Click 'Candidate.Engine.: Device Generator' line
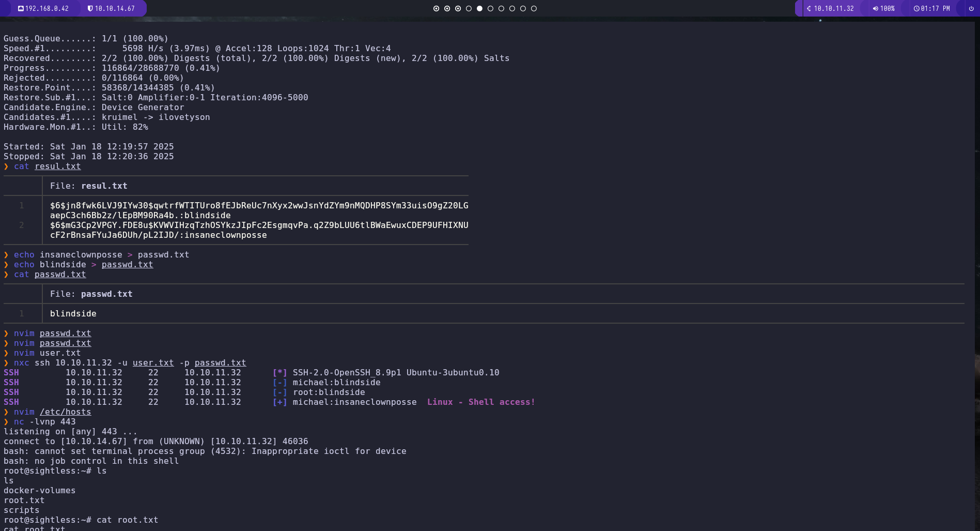Image resolution: width=980 pixels, height=531 pixels. pyautogui.click(x=94, y=108)
